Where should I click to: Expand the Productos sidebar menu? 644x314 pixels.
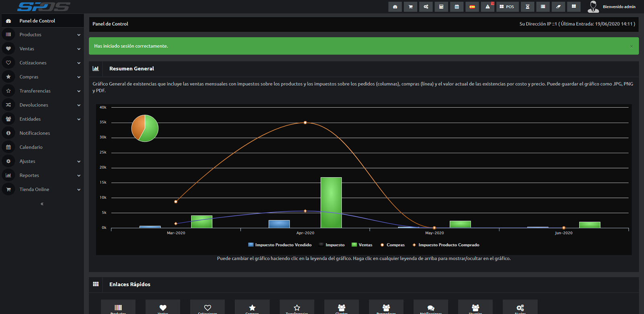(42, 35)
